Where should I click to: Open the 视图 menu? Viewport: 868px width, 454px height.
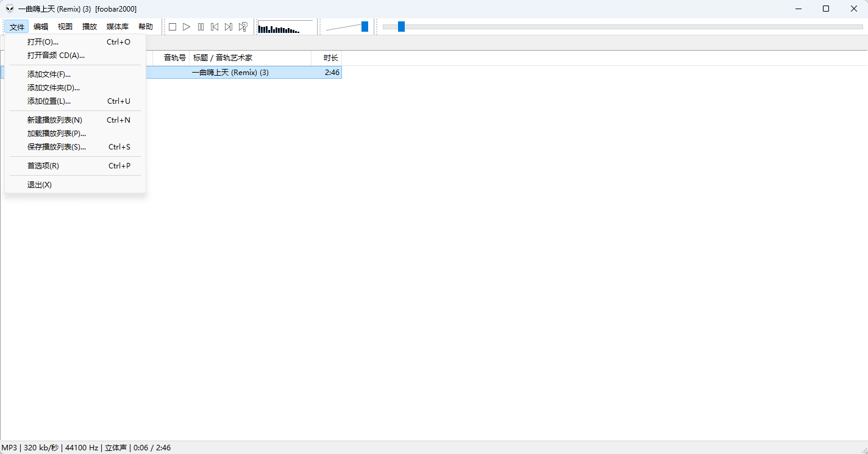coord(65,27)
